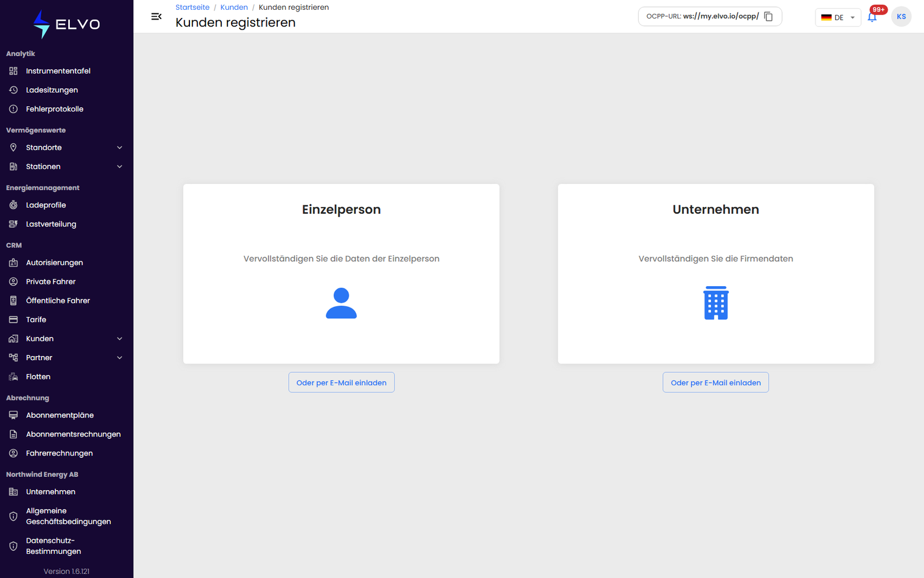Click the Abonnementpläne icon

pos(13,415)
